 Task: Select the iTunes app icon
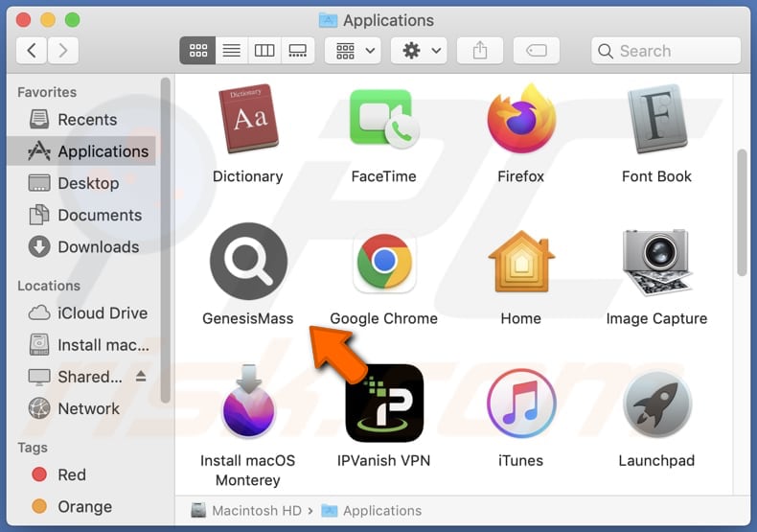coord(521,404)
